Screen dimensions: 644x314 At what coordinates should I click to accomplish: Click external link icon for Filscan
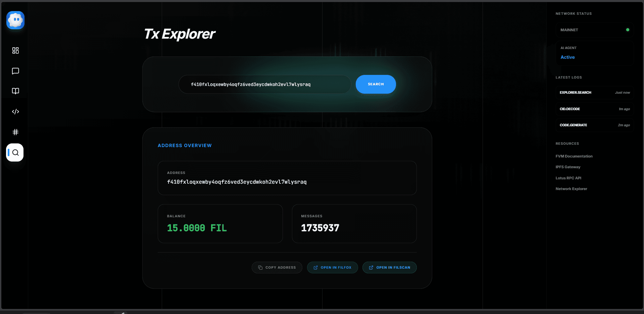coord(371,268)
